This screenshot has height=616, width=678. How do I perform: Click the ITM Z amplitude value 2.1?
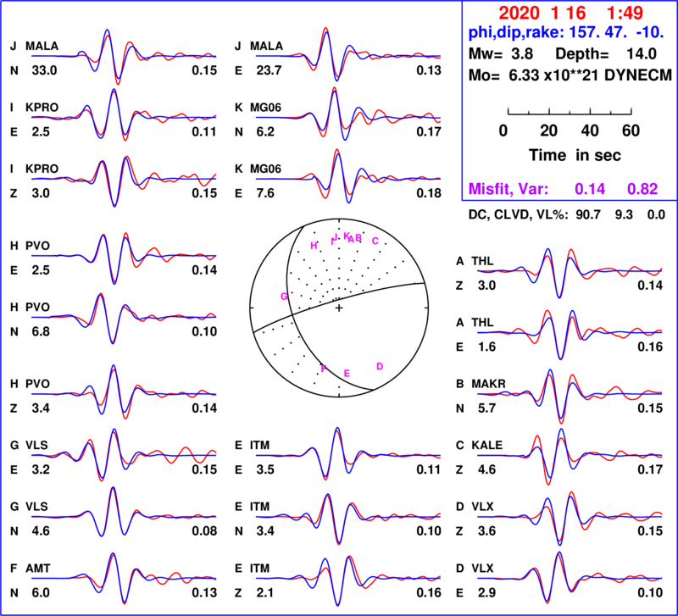pyautogui.click(x=265, y=592)
